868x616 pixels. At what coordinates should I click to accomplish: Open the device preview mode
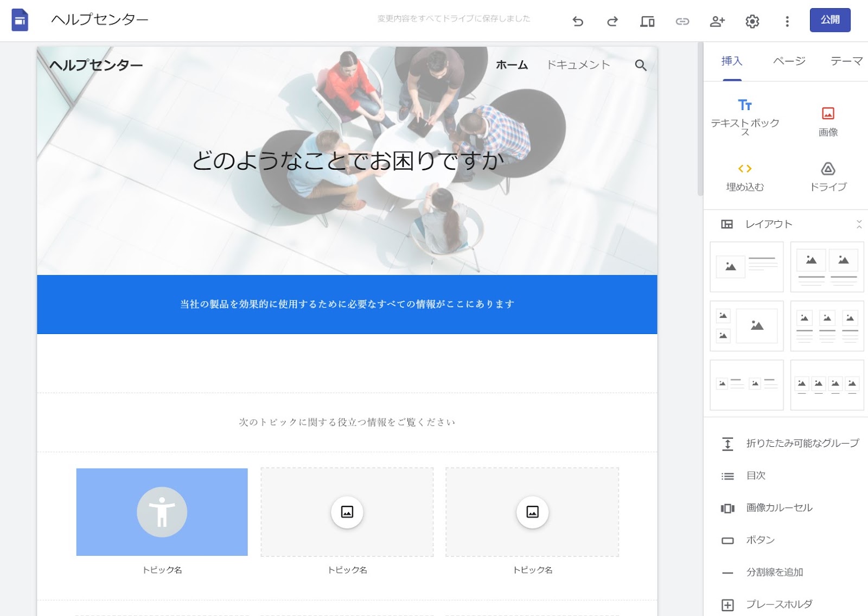(x=647, y=21)
